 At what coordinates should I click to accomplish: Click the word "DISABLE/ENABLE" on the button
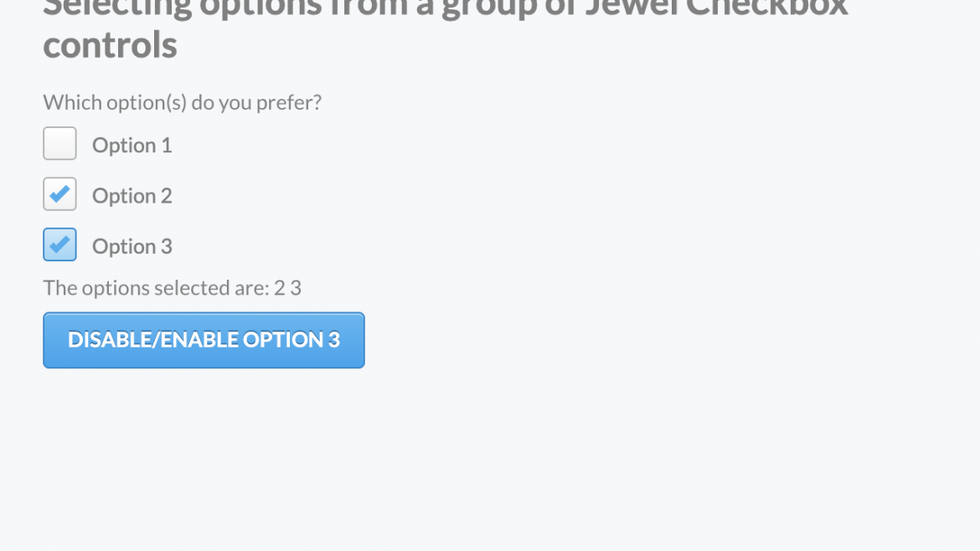(x=152, y=340)
